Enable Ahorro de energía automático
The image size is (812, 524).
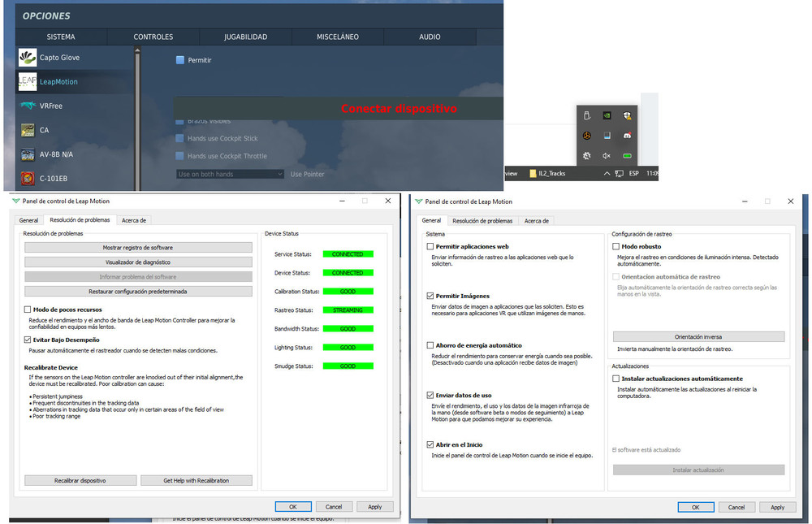tap(430, 345)
